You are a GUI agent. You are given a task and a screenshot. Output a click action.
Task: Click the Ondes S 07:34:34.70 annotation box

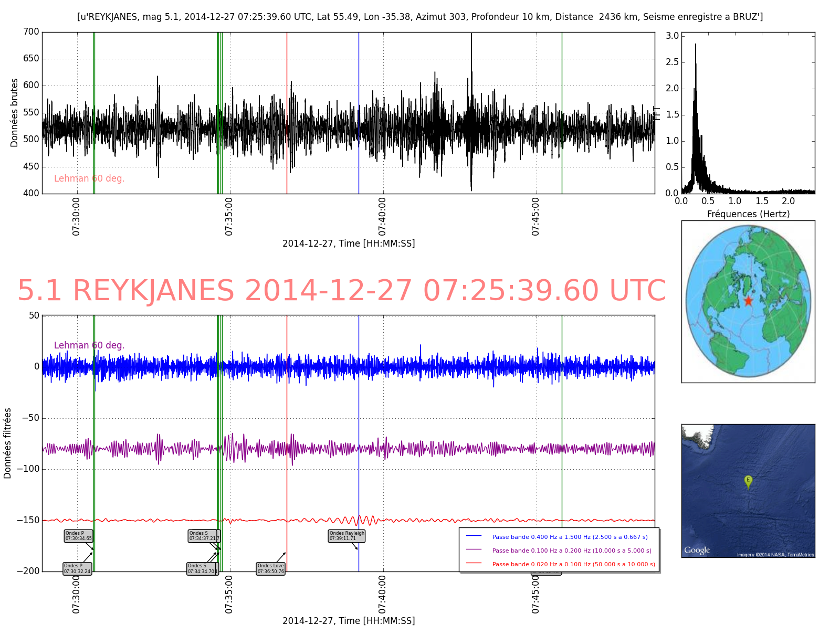pos(202,569)
